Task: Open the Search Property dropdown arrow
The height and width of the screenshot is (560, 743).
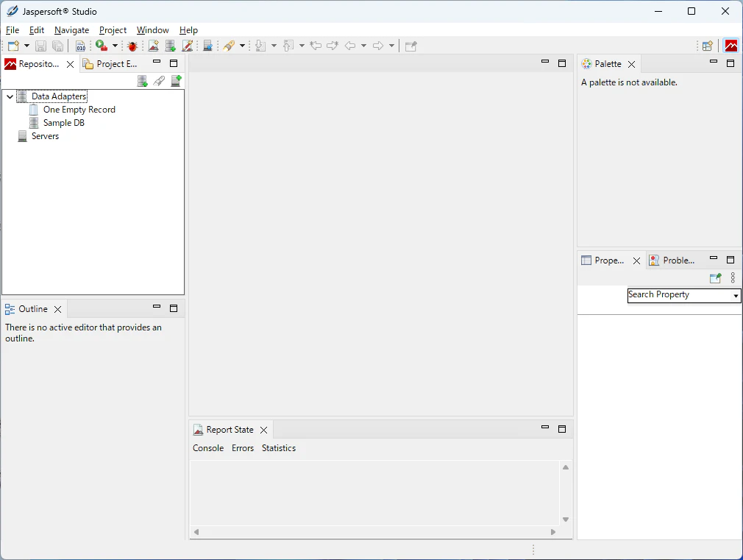Action: (736, 295)
